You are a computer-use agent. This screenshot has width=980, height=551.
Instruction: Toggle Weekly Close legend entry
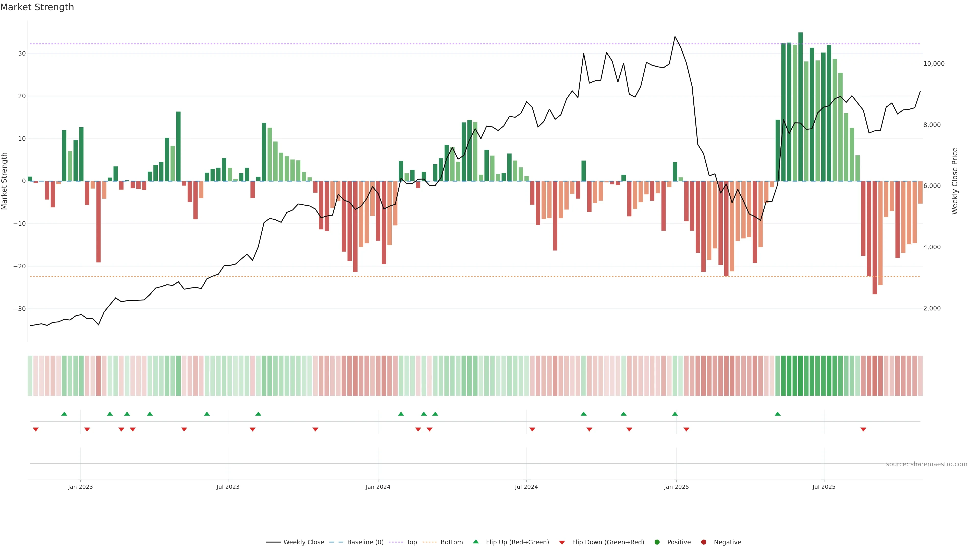303,542
